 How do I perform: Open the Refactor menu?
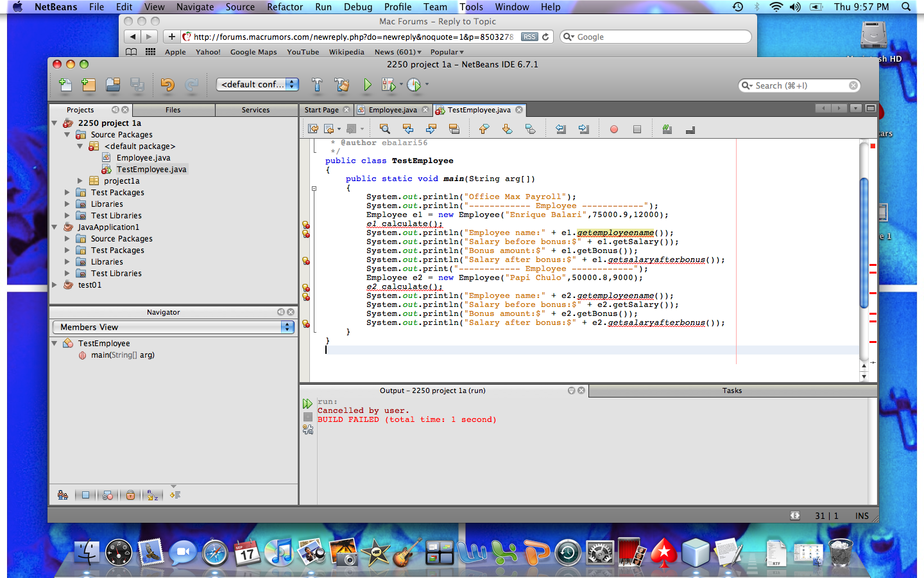coord(285,7)
